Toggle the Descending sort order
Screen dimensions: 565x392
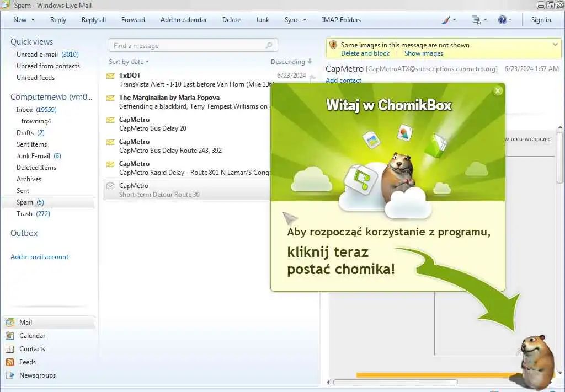[x=291, y=62]
